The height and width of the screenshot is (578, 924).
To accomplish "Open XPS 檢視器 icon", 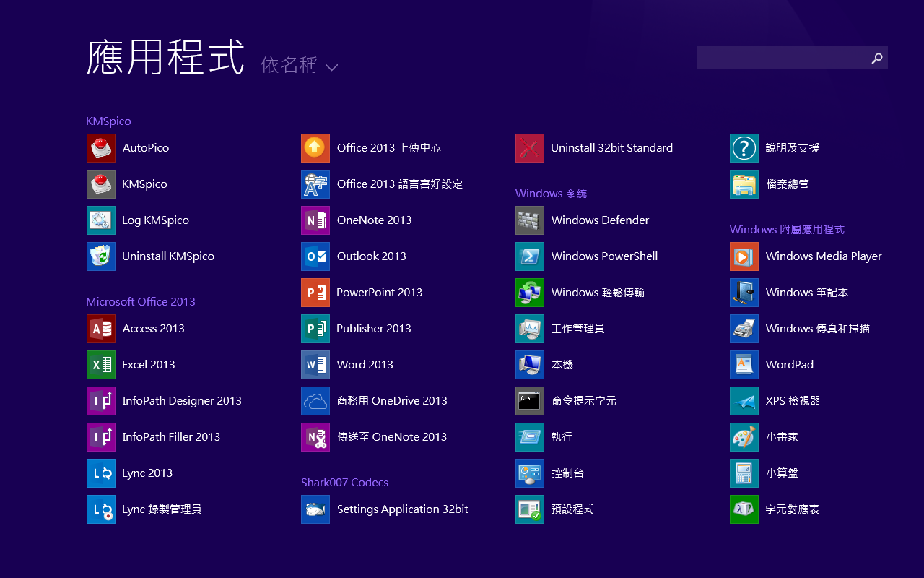I will click(x=744, y=401).
